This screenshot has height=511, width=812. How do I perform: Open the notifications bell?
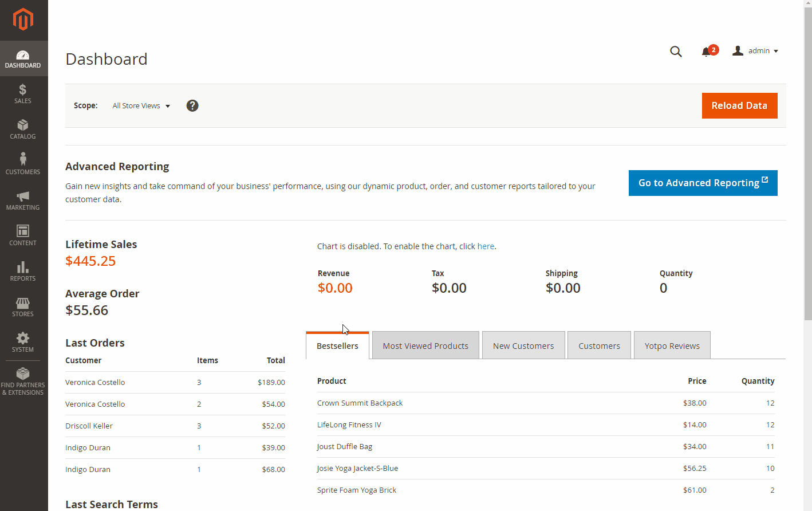(x=707, y=52)
